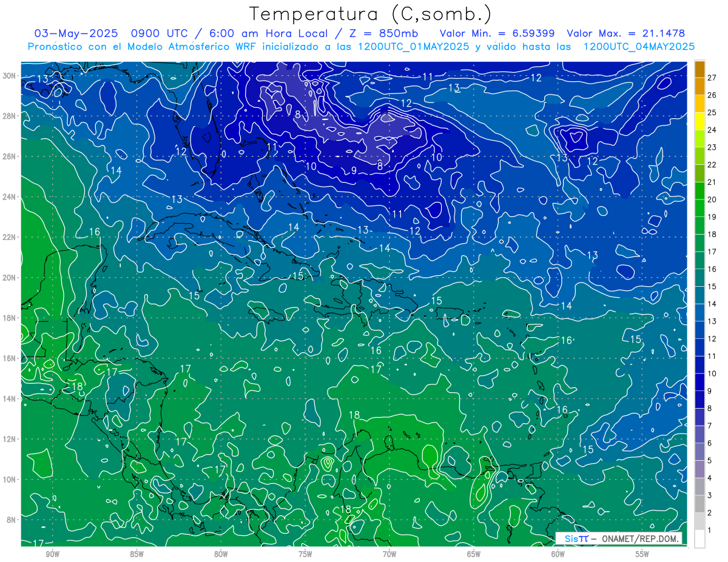Select the "Z = 850mb" level text

click(381, 33)
